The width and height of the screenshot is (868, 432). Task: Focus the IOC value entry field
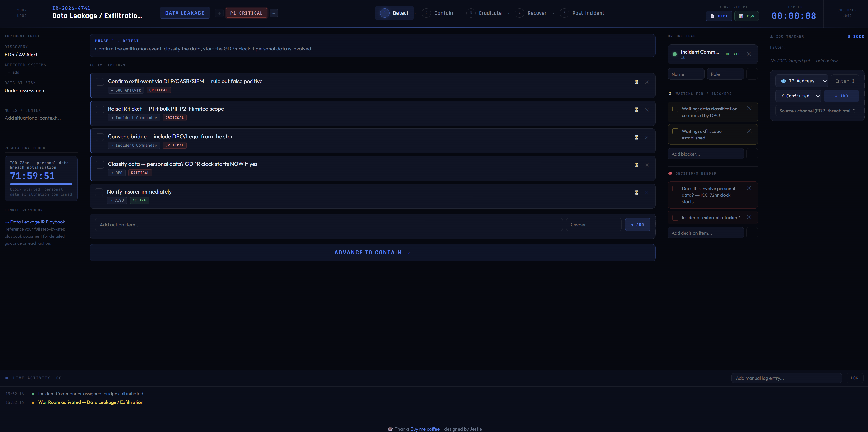click(x=845, y=81)
